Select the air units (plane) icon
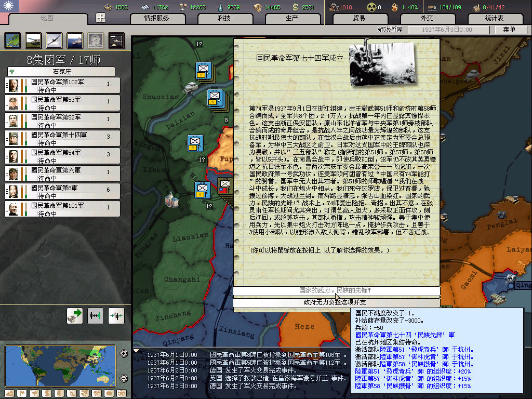532x399 pixels. pyautogui.click(x=54, y=40)
